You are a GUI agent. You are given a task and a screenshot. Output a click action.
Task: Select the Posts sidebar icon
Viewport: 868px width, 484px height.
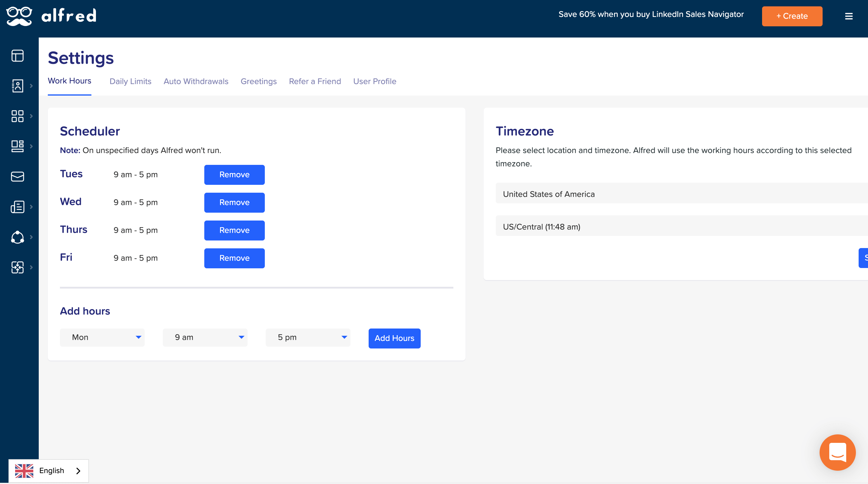click(x=18, y=207)
